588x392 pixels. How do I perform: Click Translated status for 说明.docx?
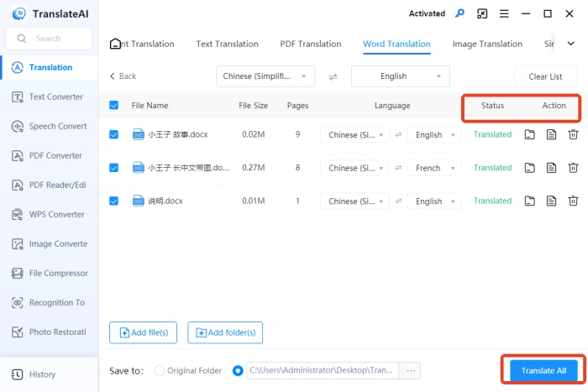coord(492,201)
